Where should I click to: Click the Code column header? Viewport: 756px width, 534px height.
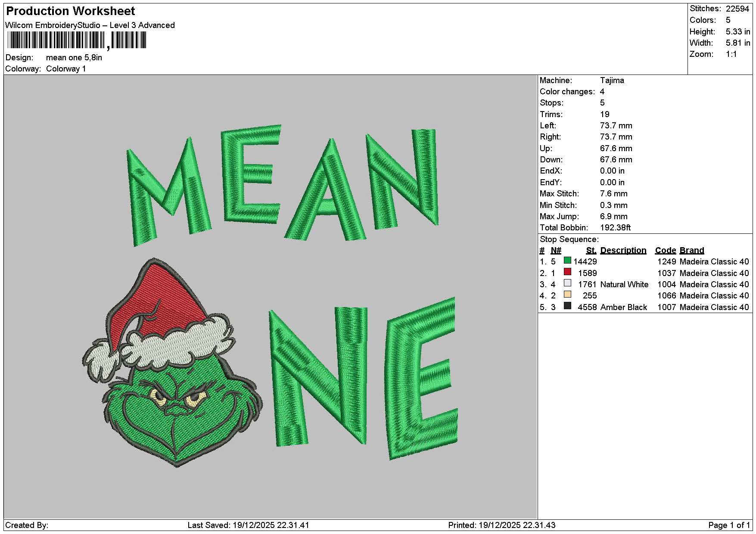point(665,251)
